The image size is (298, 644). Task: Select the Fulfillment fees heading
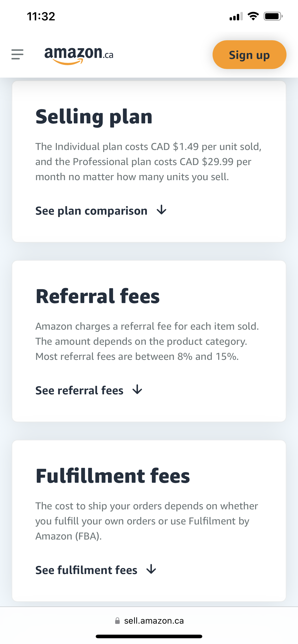(113, 476)
